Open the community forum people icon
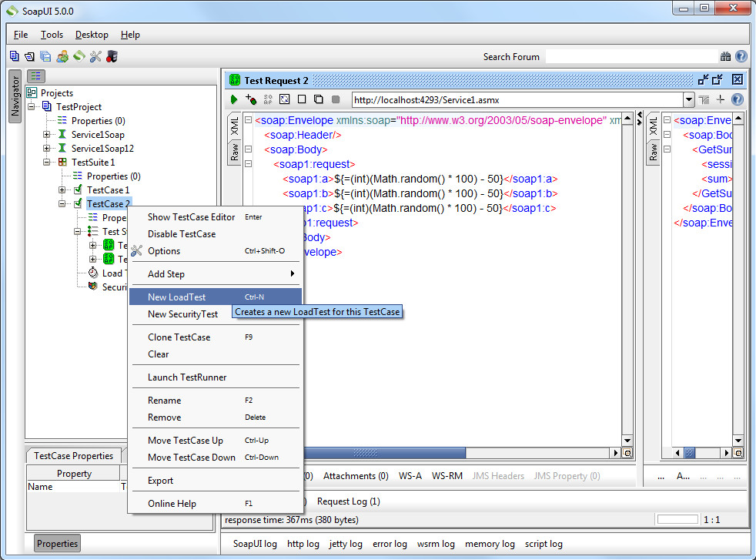 62,56
